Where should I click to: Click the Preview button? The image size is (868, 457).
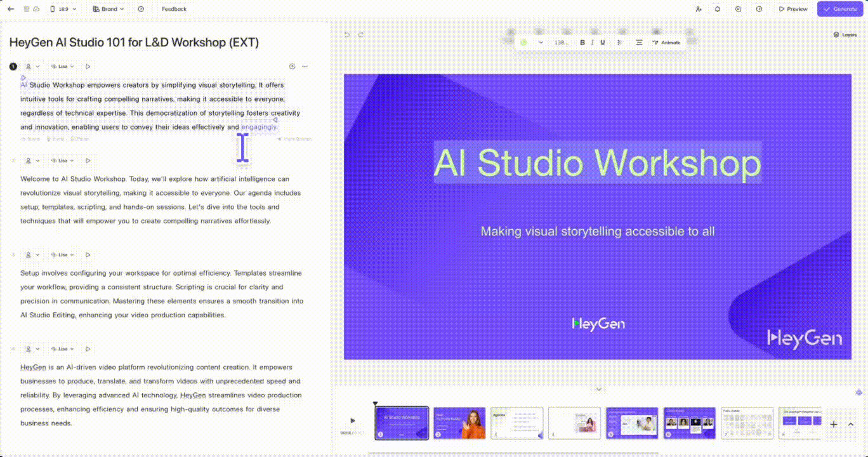point(793,9)
